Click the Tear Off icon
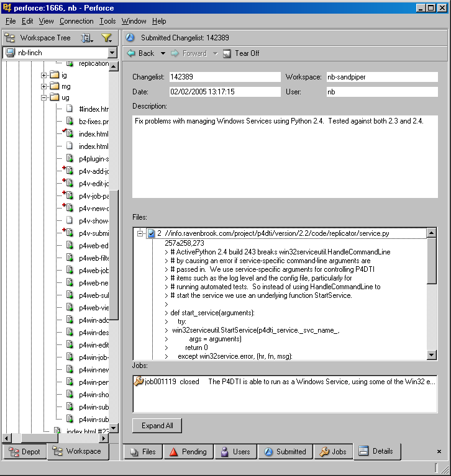The height and width of the screenshot is (476, 451). [x=227, y=53]
